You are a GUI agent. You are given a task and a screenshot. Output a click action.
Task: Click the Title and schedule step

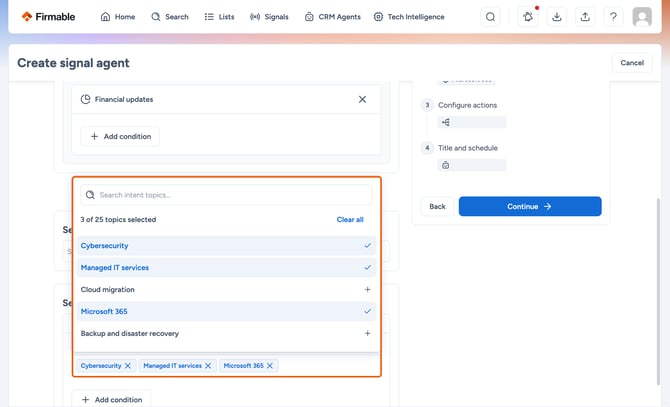468,148
